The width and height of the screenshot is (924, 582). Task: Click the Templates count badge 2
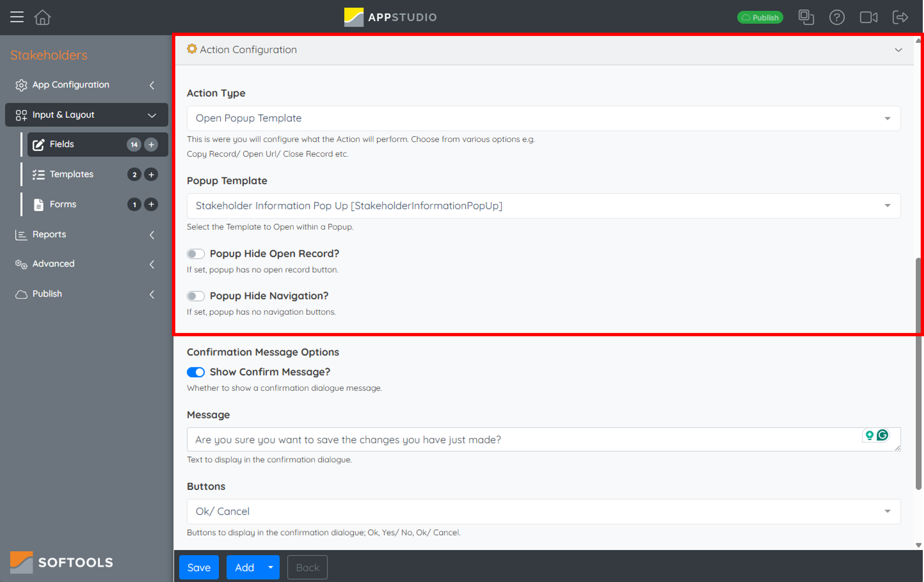(x=134, y=174)
